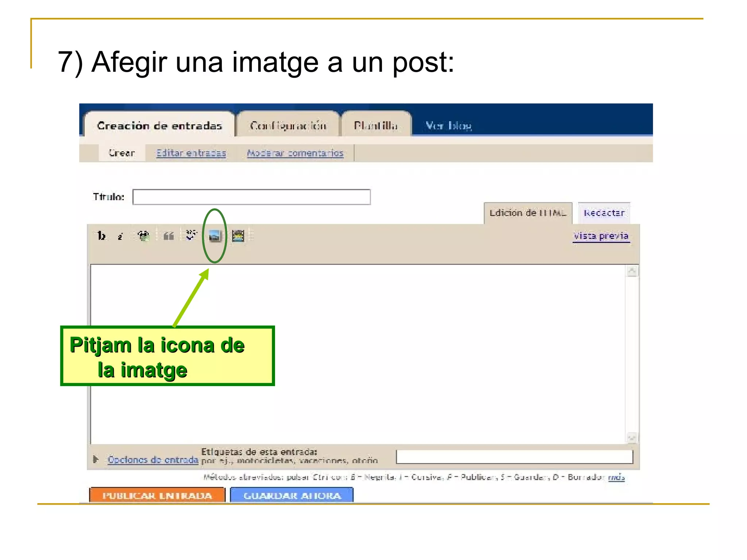Click the spell check icon
Screen dimensions: 747x560
pyautogui.click(x=191, y=236)
